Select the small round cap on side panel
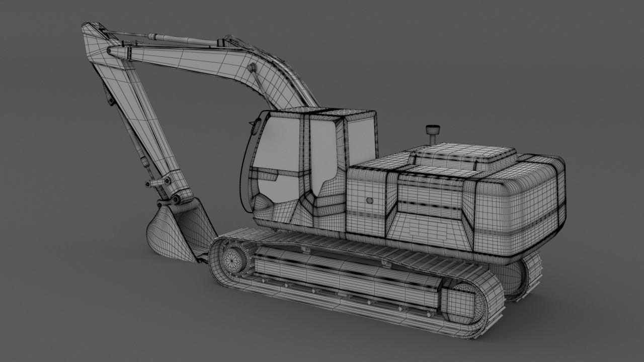This screenshot has height=362, width=644. pyautogui.click(x=370, y=200)
